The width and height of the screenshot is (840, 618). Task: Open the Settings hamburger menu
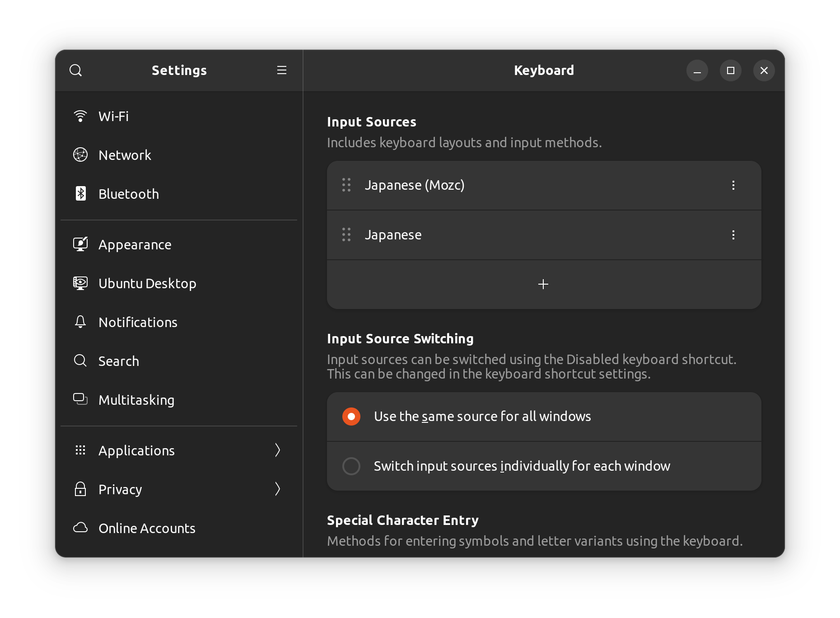click(x=281, y=70)
